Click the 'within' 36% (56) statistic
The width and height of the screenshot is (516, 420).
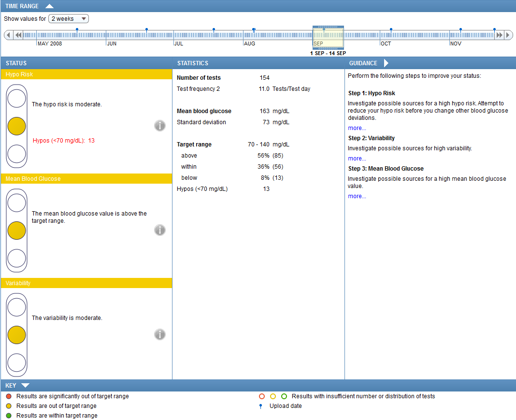coord(270,167)
